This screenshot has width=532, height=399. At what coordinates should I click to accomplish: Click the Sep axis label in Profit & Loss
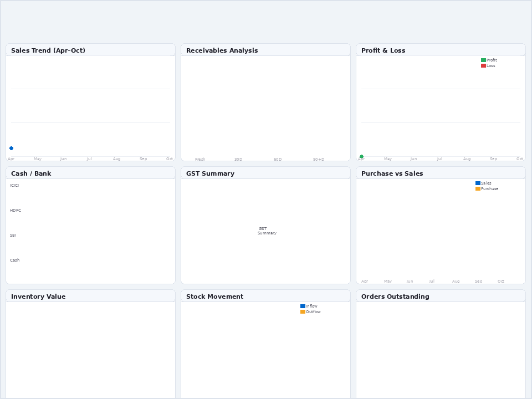pos(493,159)
